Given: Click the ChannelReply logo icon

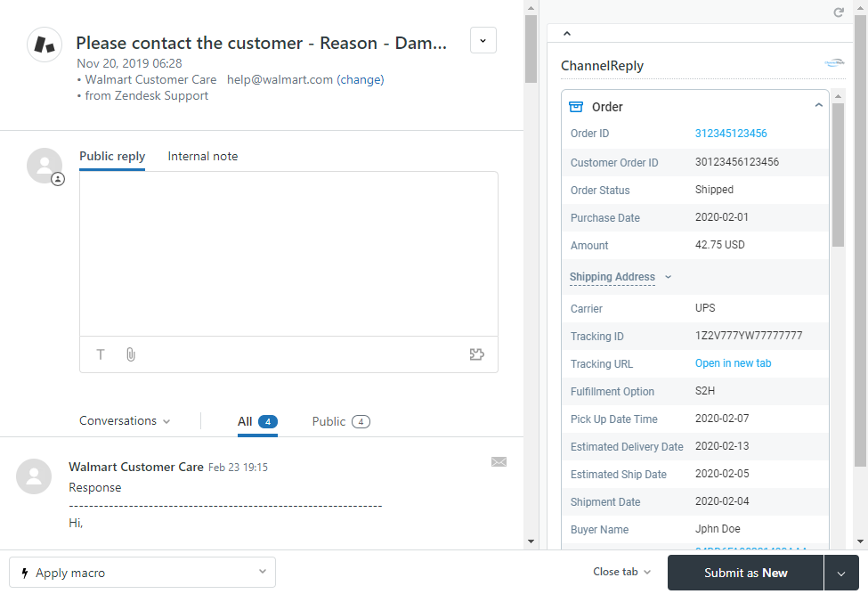Looking at the screenshot, I should pyautogui.click(x=835, y=63).
